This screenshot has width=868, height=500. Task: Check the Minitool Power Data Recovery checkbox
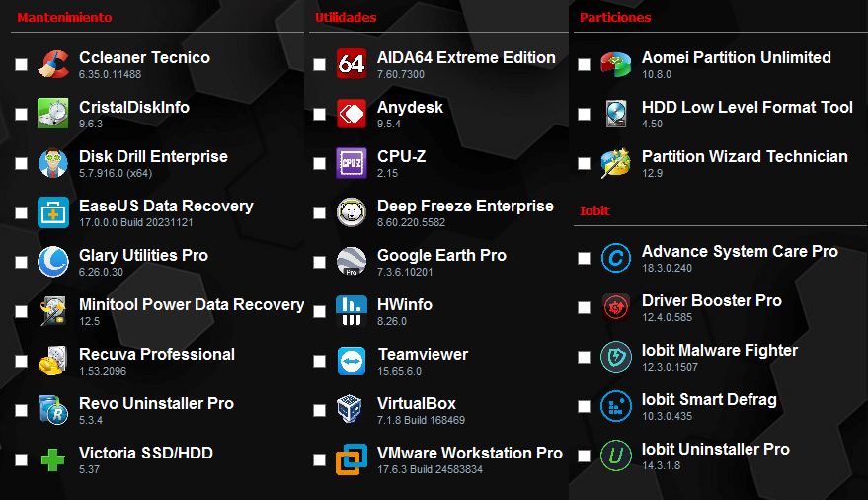pos(21,311)
